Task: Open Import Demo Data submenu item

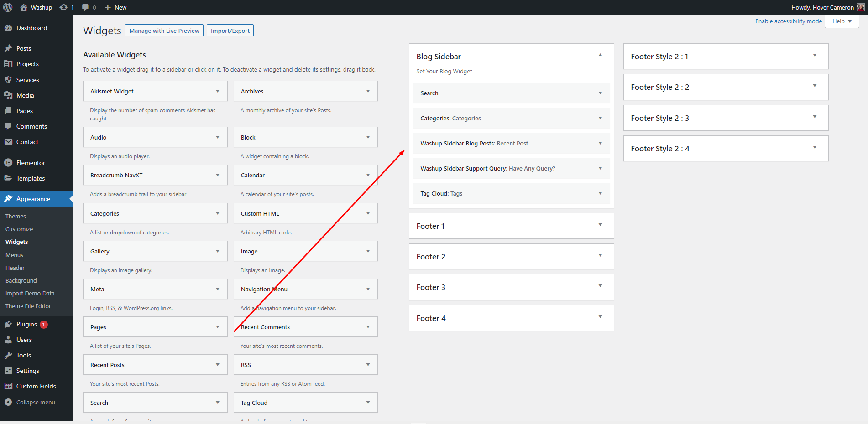Action: coord(30,293)
